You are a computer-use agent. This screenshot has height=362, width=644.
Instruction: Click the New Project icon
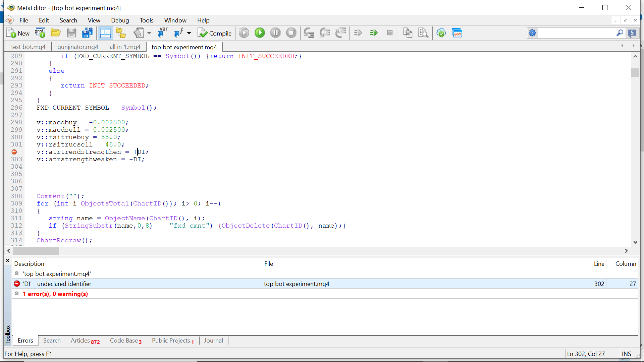pos(40,33)
